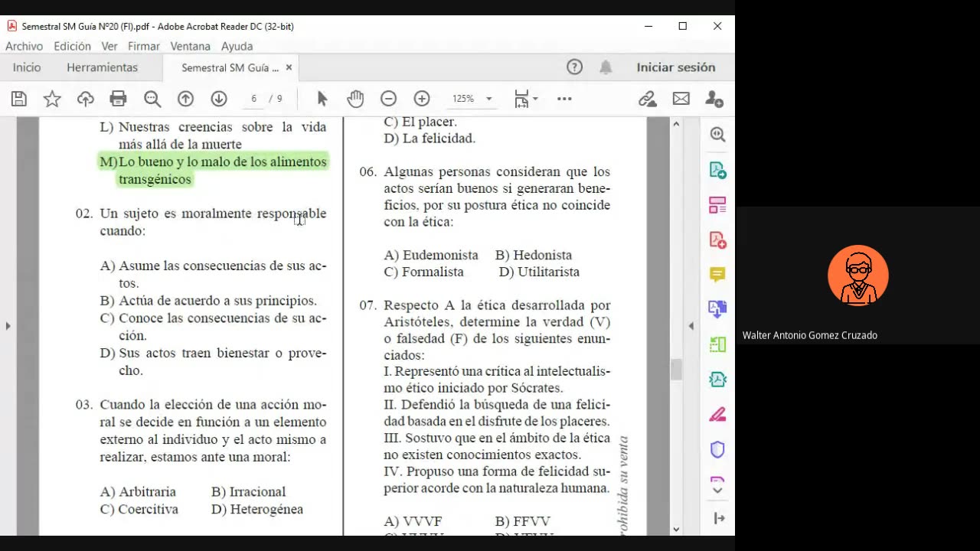Open Organize Pages tool in right pane
This screenshot has height=551, width=980.
pyautogui.click(x=717, y=344)
